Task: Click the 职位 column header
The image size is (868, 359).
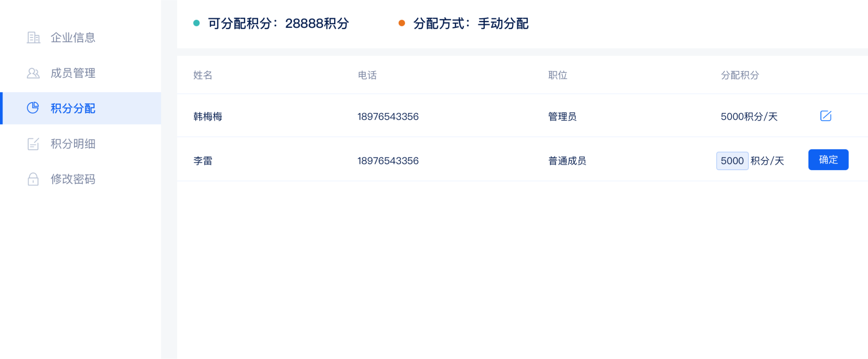Action: coord(557,75)
